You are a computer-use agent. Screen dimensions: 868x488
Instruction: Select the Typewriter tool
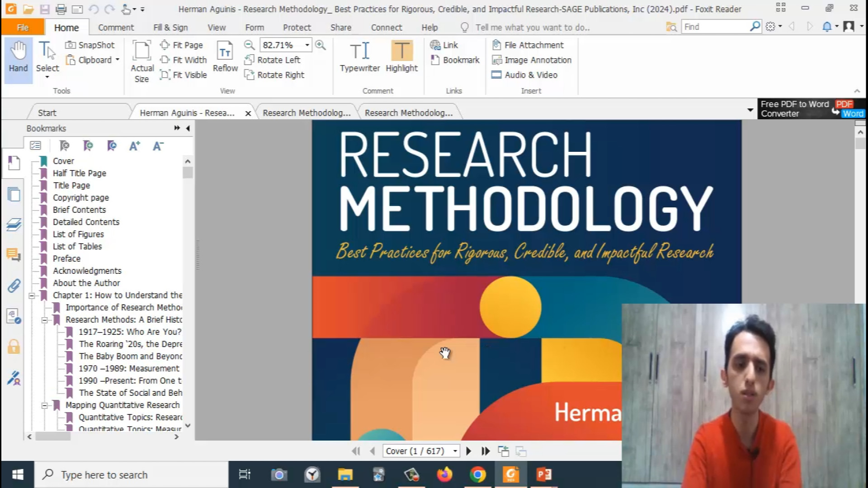(x=359, y=56)
